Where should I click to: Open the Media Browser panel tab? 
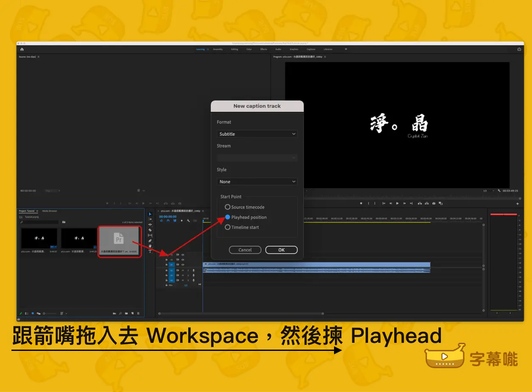pyautogui.click(x=50, y=211)
